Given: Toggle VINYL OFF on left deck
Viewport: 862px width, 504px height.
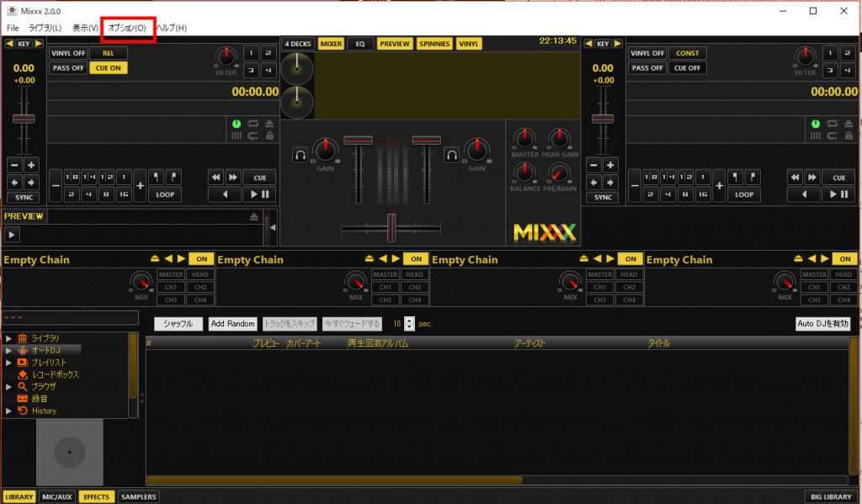Looking at the screenshot, I should coord(68,53).
